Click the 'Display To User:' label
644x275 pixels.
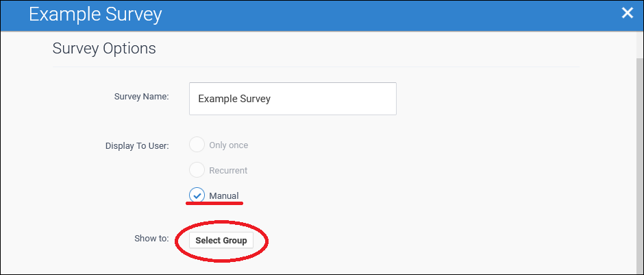pyautogui.click(x=137, y=145)
